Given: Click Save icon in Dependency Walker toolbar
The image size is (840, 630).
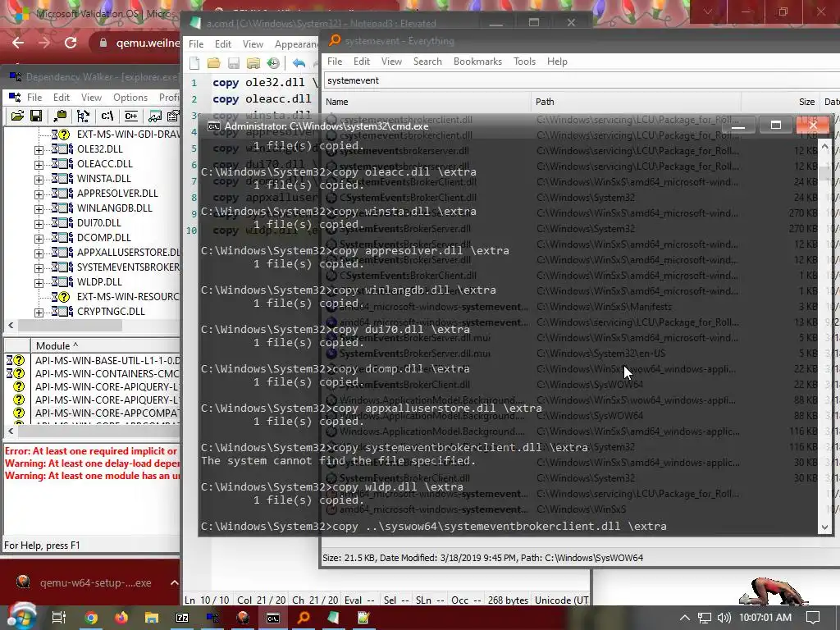Looking at the screenshot, I should (x=36, y=116).
